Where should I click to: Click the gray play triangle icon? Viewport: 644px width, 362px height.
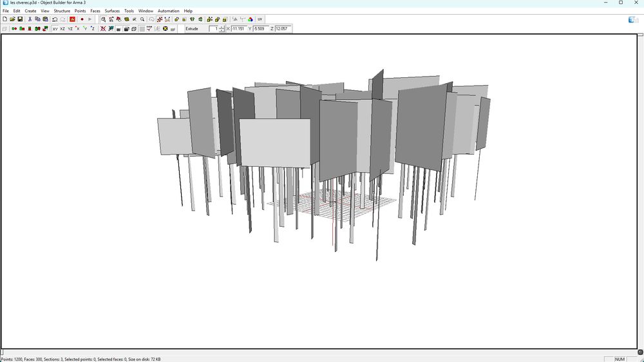tap(90, 19)
